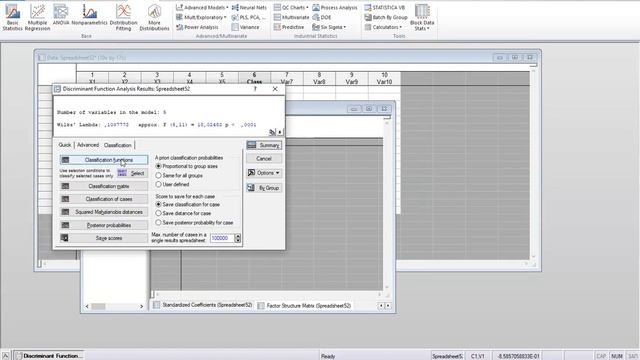The height and width of the screenshot is (360, 640).
Task: Launch Power Analysis
Action: pos(197,27)
